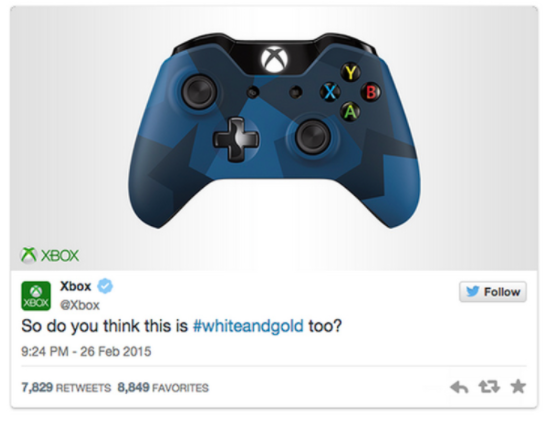Click the blue X button on the controller
Viewport: 546px width, 428px height.
click(x=330, y=92)
